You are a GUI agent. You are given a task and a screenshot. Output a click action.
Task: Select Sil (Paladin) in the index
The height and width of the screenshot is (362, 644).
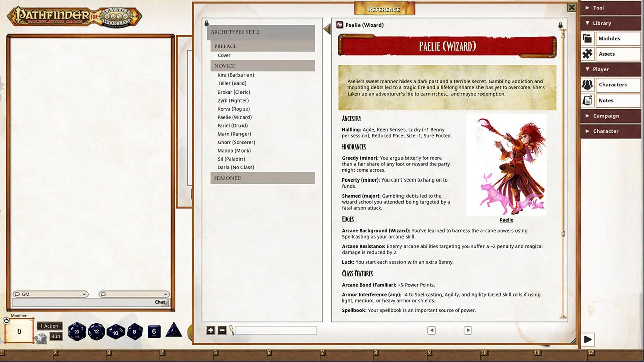point(232,159)
